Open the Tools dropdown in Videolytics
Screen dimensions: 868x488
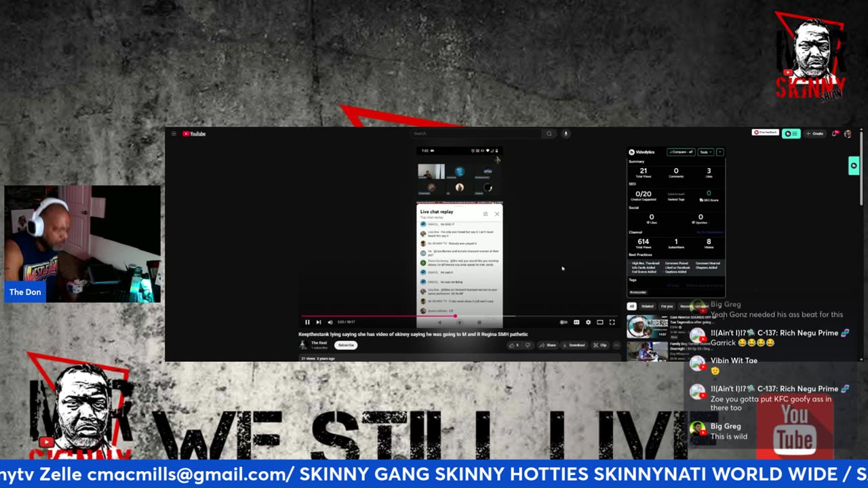click(x=706, y=152)
